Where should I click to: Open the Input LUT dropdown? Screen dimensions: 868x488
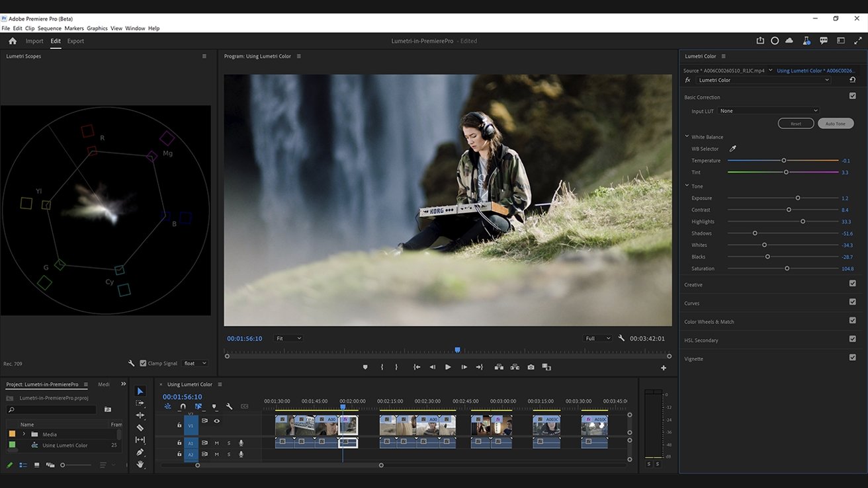(768, 111)
